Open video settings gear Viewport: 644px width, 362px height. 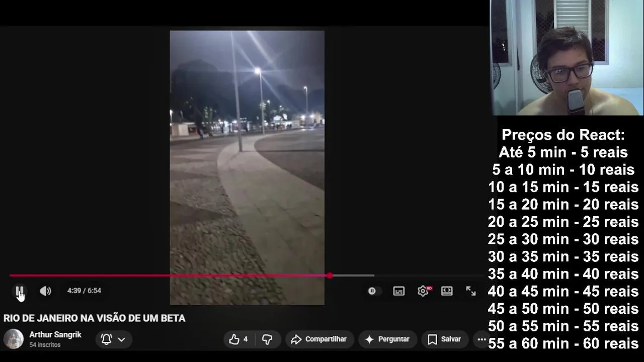click(423, 291)
